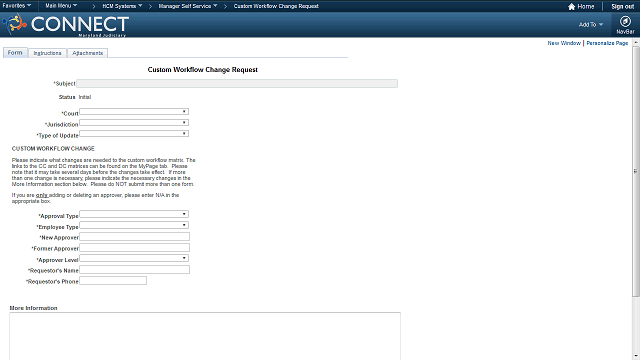Open HCM Systems breadcrumb menu
The image size is (640, 360).
tap(122, 6)
